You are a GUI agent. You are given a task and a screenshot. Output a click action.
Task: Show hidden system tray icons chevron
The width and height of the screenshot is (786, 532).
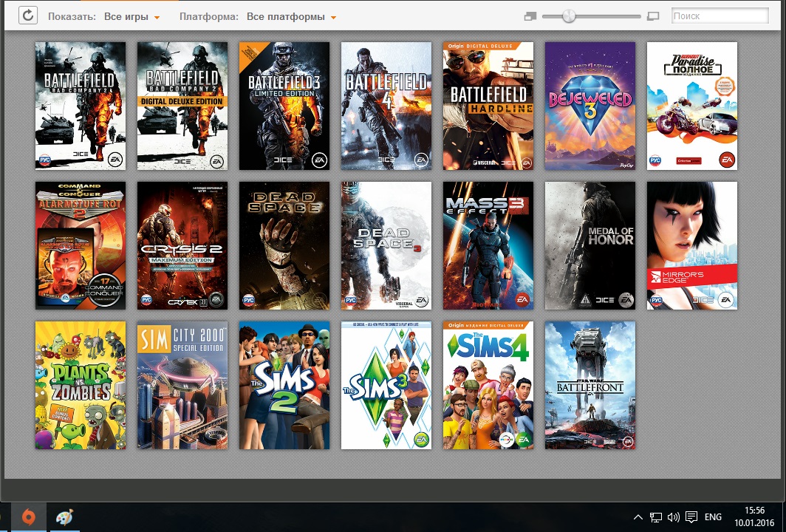(x=638, y=517)
